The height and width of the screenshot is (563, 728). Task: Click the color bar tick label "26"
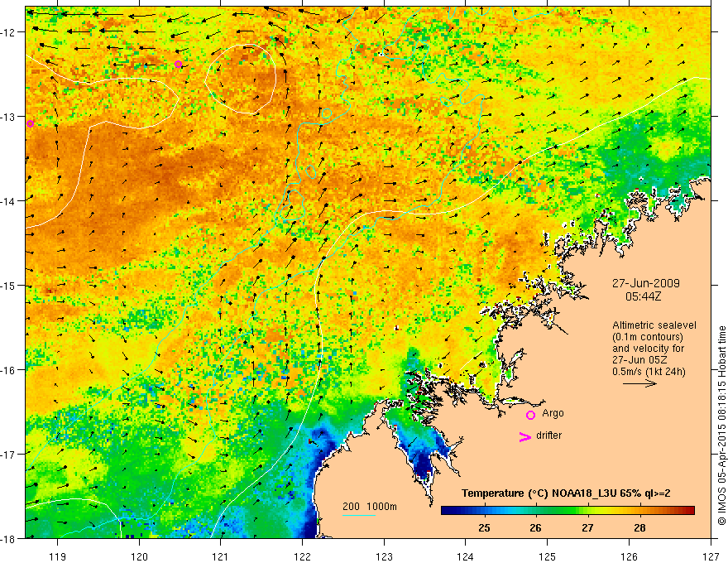point(535,527)
